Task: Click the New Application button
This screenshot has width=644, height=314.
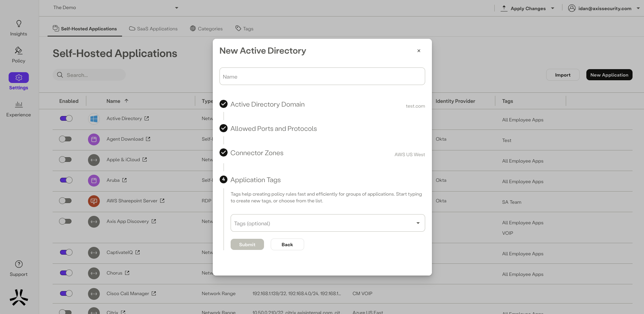Action: pos(609,75)
